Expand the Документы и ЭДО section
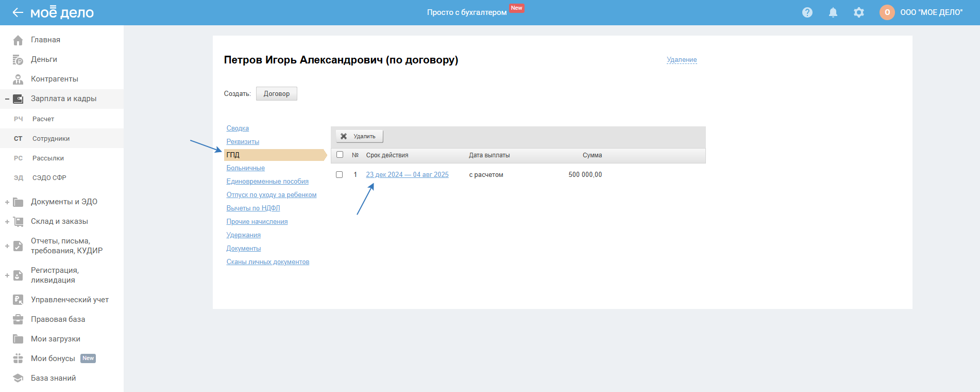The width and height of the screenshot is (980, 392). (x=7, y=202)
